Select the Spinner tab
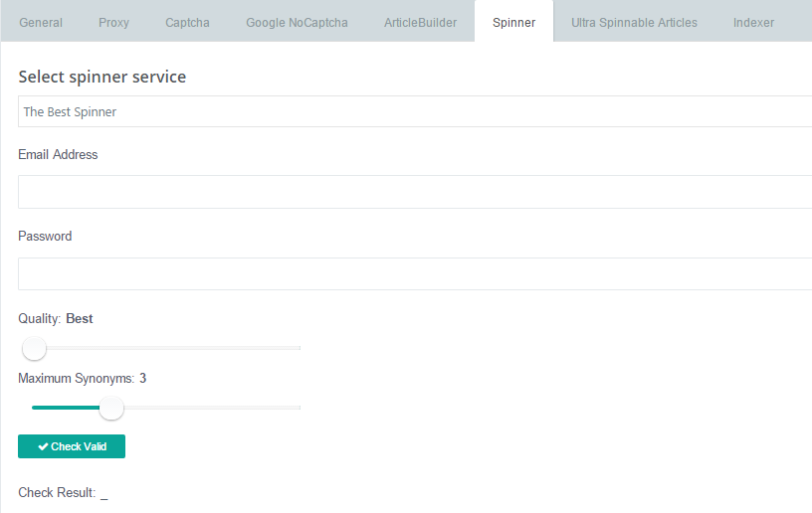This screenshot has width=812, height=513. pyautogui.click(x=513, y=22)
